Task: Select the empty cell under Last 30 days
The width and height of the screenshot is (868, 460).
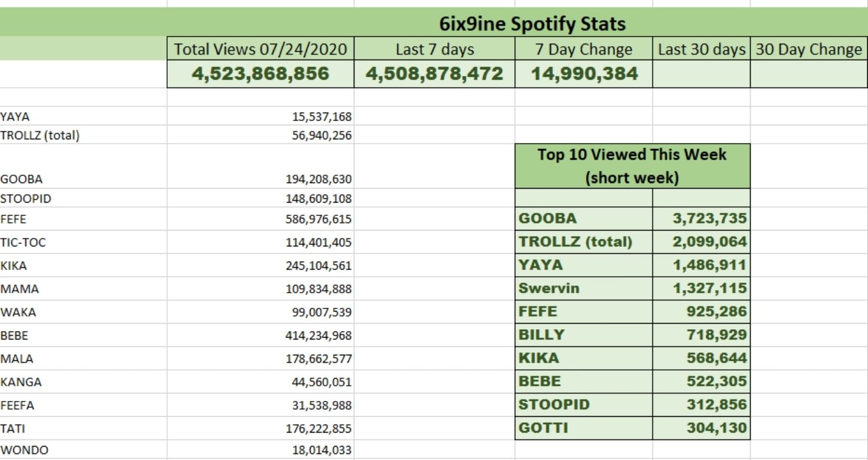Action: (x=701, y=74)
